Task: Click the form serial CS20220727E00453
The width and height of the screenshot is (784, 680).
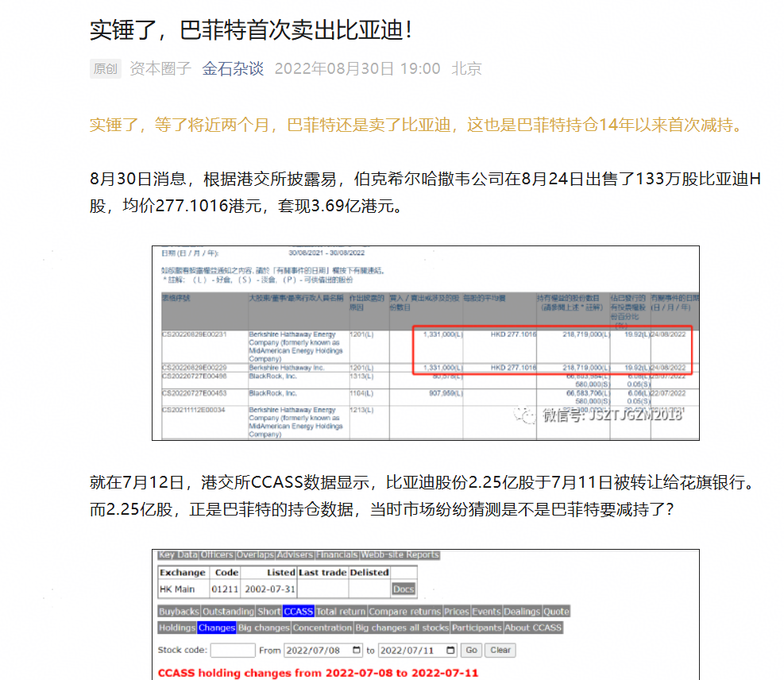Action: [x=195, y=393]
